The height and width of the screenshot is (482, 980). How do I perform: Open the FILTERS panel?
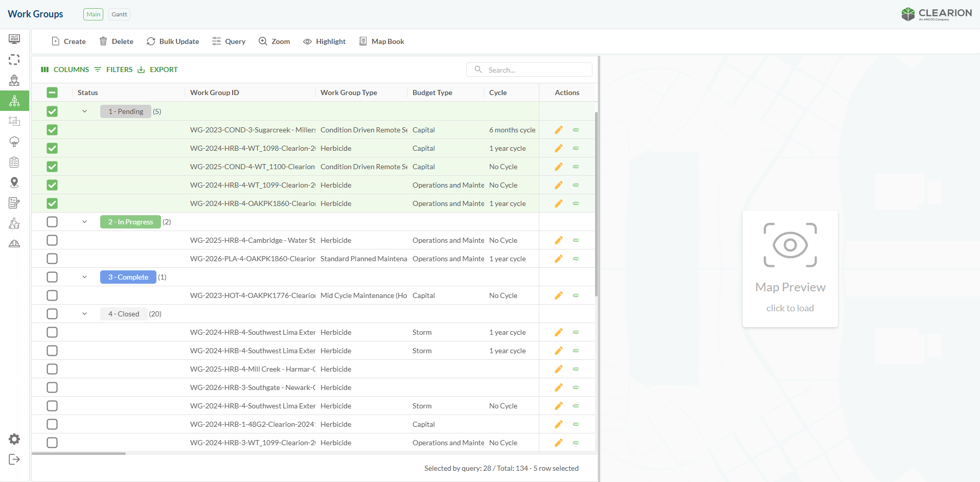coord(113,70)
